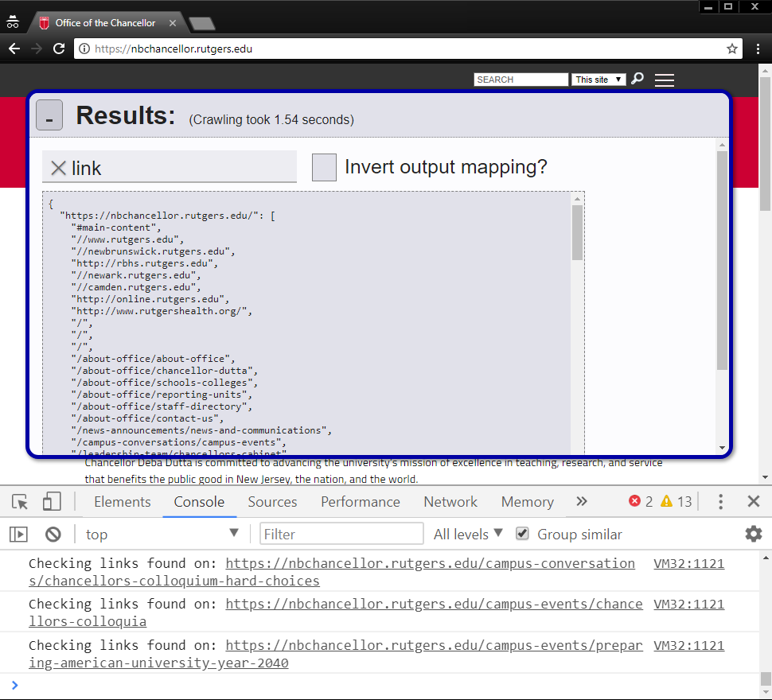The width and height of the screenshot is (772, 700).
Task: Tick the Invert output mapping checkbox
Action: click(x=324, y=167)
